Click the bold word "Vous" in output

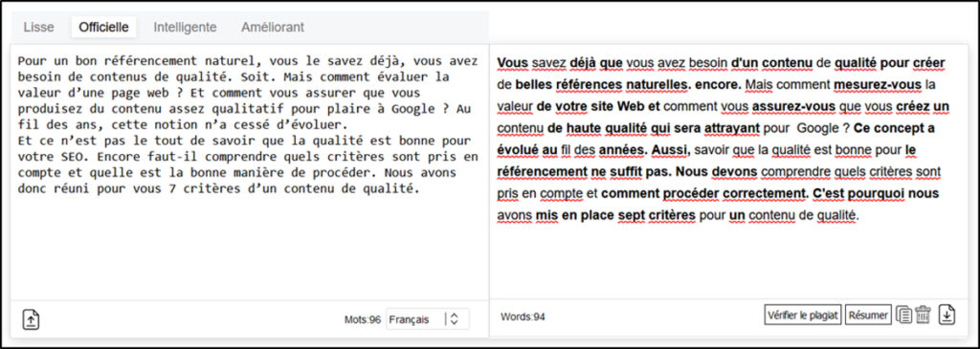pos(513,62)
